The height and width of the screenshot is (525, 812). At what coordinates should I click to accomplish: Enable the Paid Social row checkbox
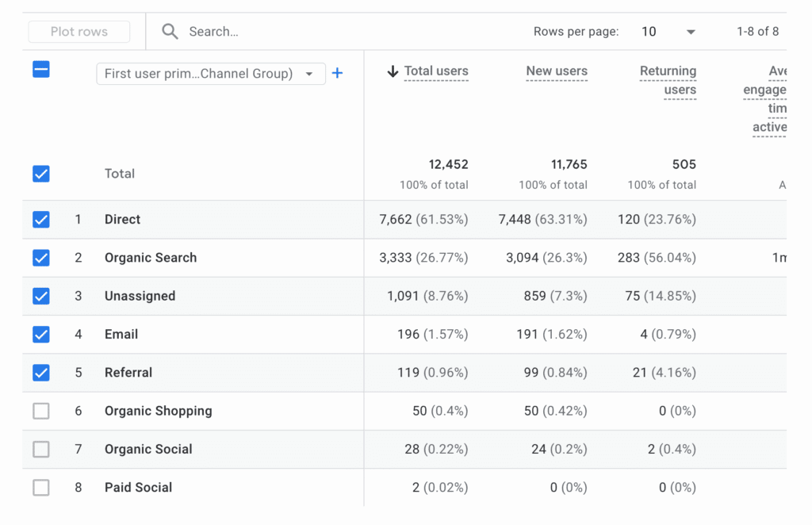[41, 488]
